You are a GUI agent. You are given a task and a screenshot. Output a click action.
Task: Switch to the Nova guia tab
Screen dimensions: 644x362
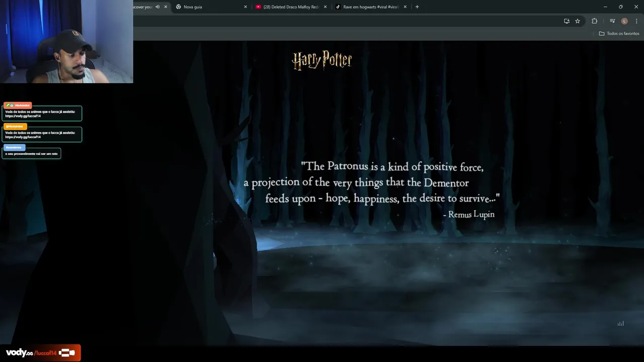click(210, 7)
